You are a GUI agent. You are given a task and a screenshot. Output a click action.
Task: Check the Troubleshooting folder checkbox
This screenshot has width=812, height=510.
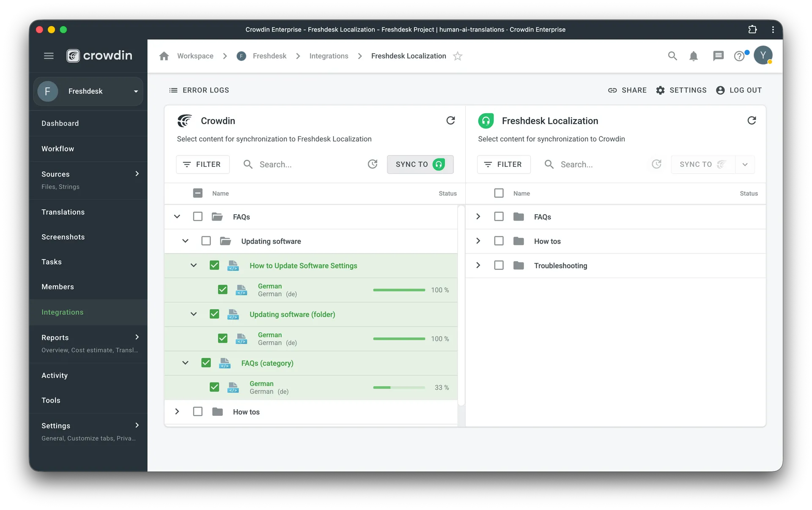pyautogui.click(x=499, y=265)
